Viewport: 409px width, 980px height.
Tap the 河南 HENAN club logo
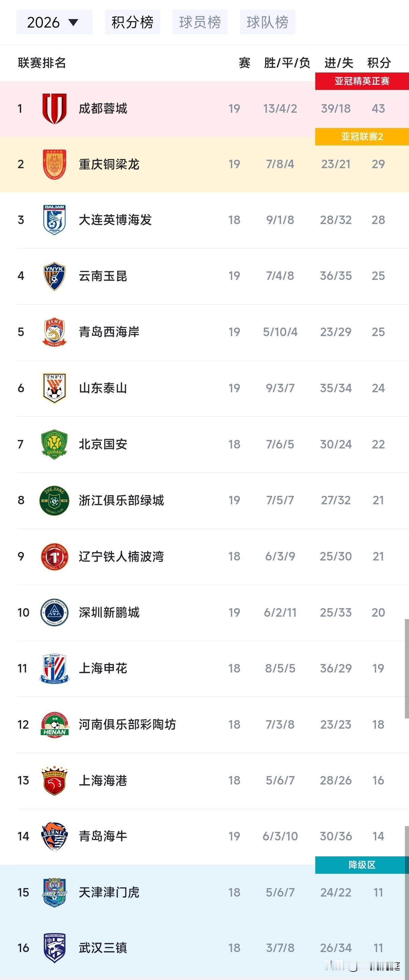[x=55, y=724]
